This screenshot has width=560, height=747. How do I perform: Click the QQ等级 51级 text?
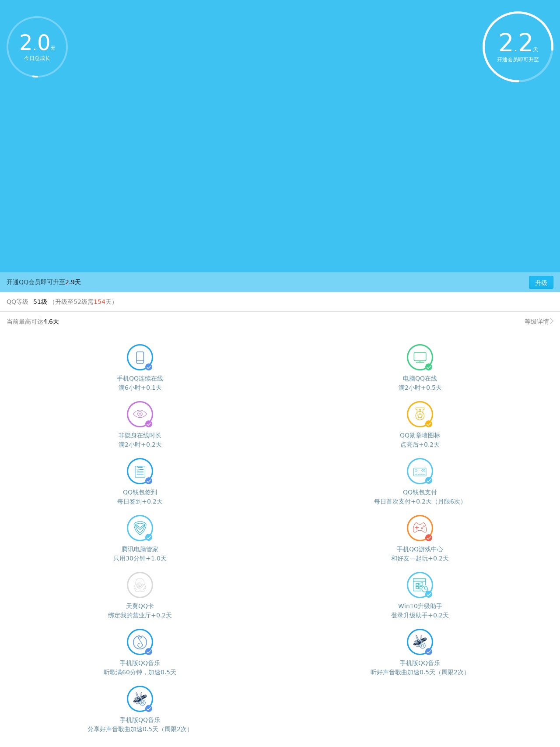click(x=27, y=302)
